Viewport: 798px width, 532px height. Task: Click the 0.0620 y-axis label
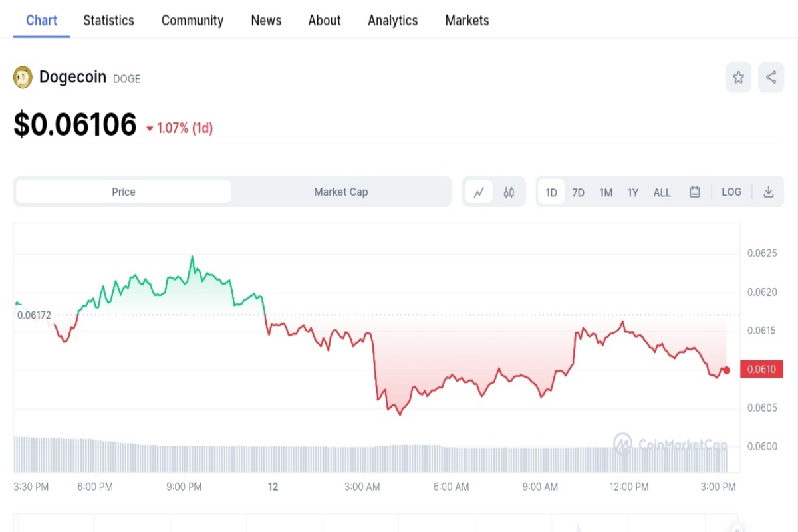761,291
